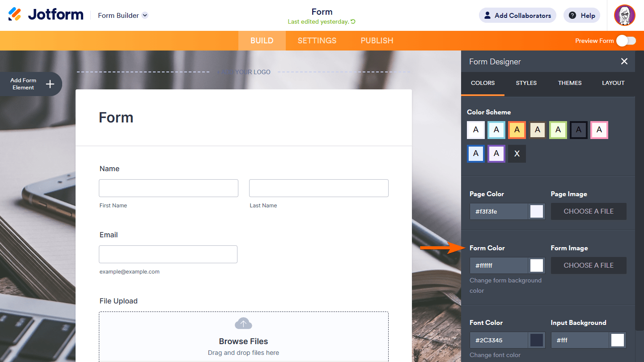The width and height of the screenshot is (644, 362).
Task: Click the Add Form Element plus button
Action: pos(50,84)
